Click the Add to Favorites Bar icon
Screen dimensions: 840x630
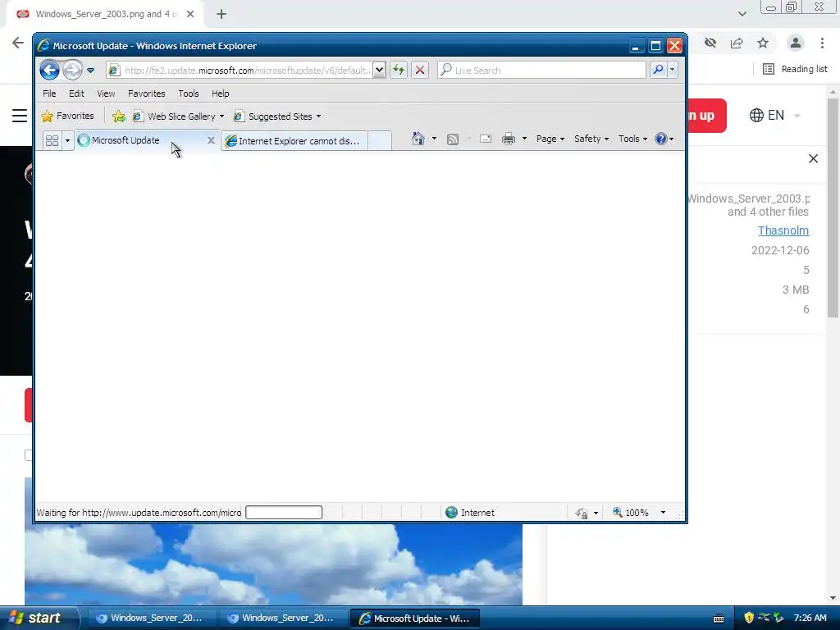click(x=119, y=116)
